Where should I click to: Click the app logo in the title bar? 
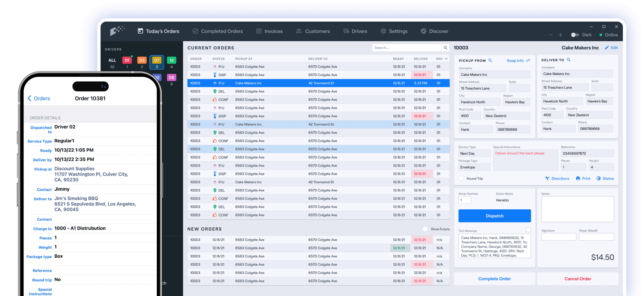(x=118, y=31)
